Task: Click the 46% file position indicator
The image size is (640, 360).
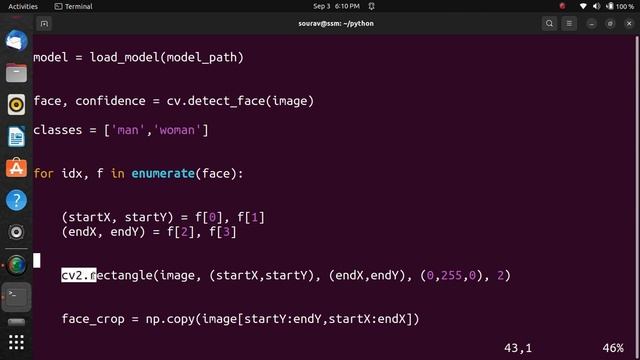Action: (x=613, y=348)
